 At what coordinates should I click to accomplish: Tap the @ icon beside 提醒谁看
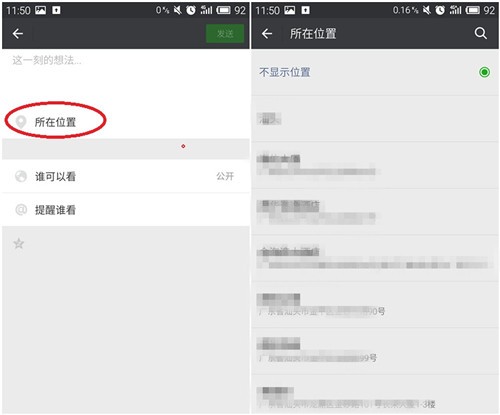click(x=21, y=210)
